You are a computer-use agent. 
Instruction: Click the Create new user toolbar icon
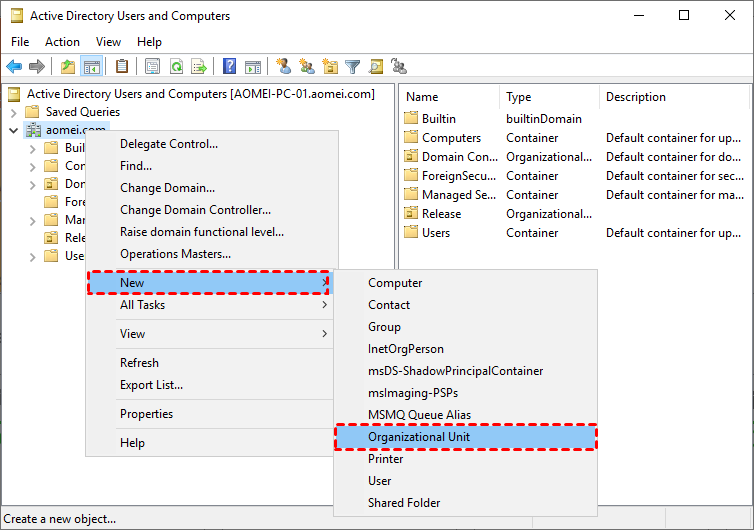click(284, 67)
